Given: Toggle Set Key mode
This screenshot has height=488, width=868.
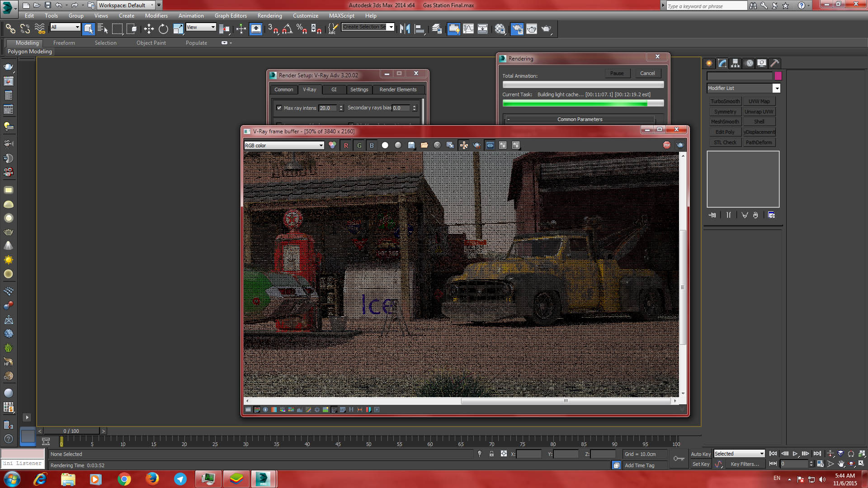Looking at the screenshot, I should pos(701,464).
